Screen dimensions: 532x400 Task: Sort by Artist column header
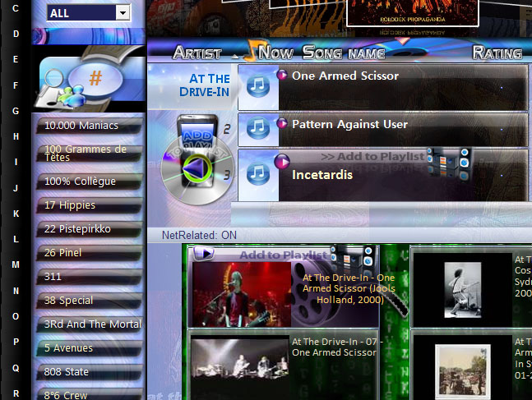click(197, 53)
